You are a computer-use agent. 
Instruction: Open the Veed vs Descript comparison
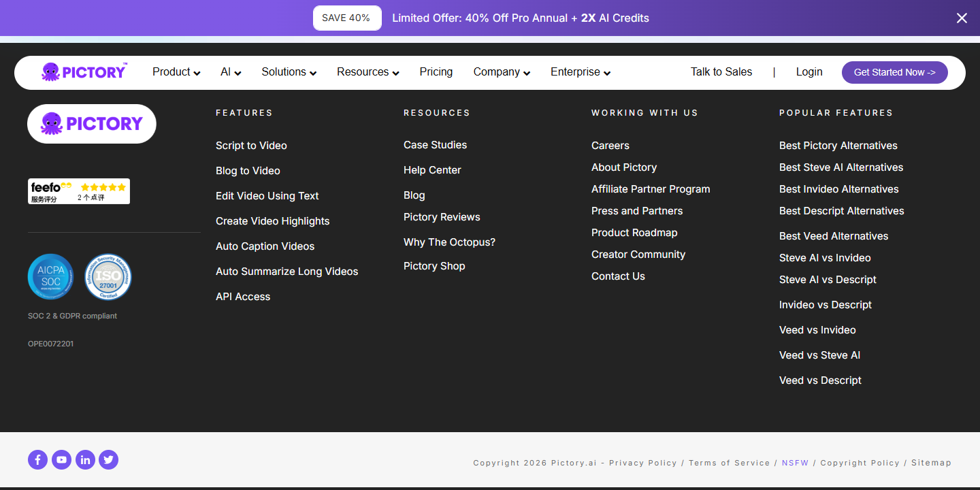click(820, 380)
